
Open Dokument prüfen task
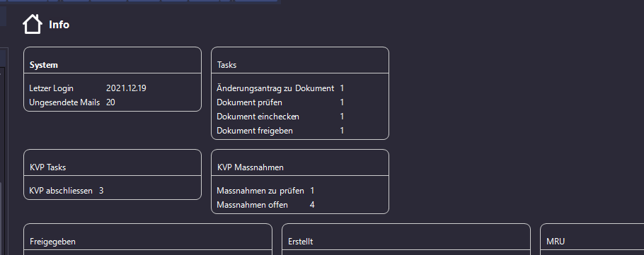[249, 102]
